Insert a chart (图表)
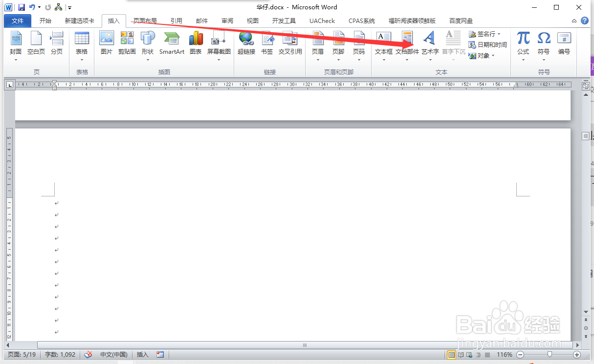The height and width of the screenshot is (364, 594). (196, 43)
